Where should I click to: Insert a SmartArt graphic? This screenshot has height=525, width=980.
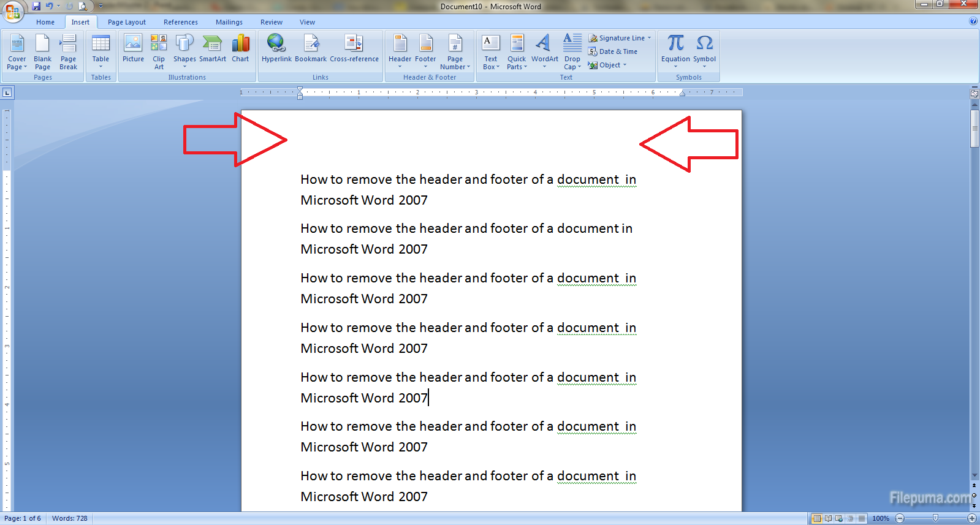click(212, 49)
